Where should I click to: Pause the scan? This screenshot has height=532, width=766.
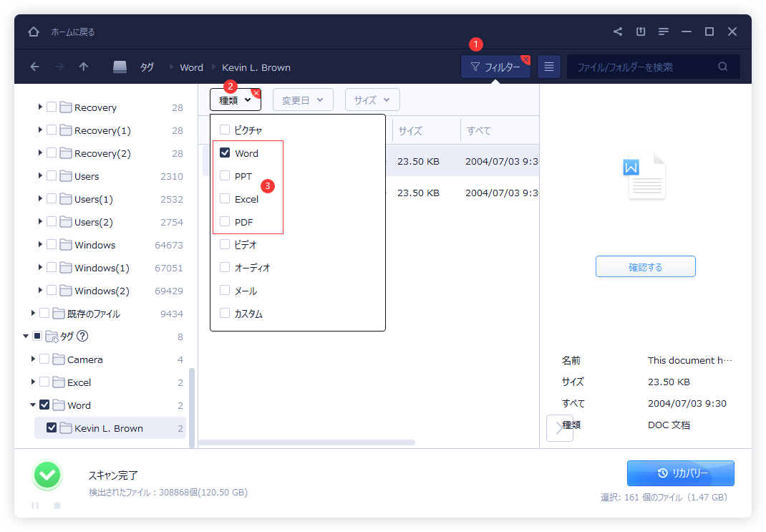tap(35, 505)
